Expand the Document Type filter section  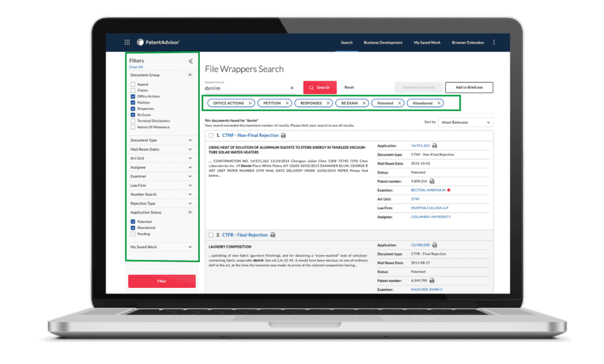click(190, 140)
